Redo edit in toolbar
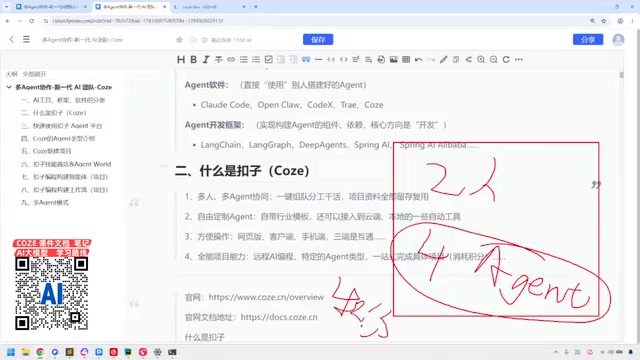 tap(431, 60)
